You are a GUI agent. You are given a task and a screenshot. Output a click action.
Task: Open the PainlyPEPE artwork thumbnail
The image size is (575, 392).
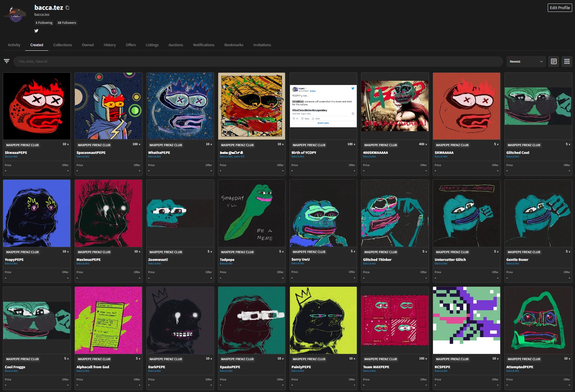pos(323,320)
